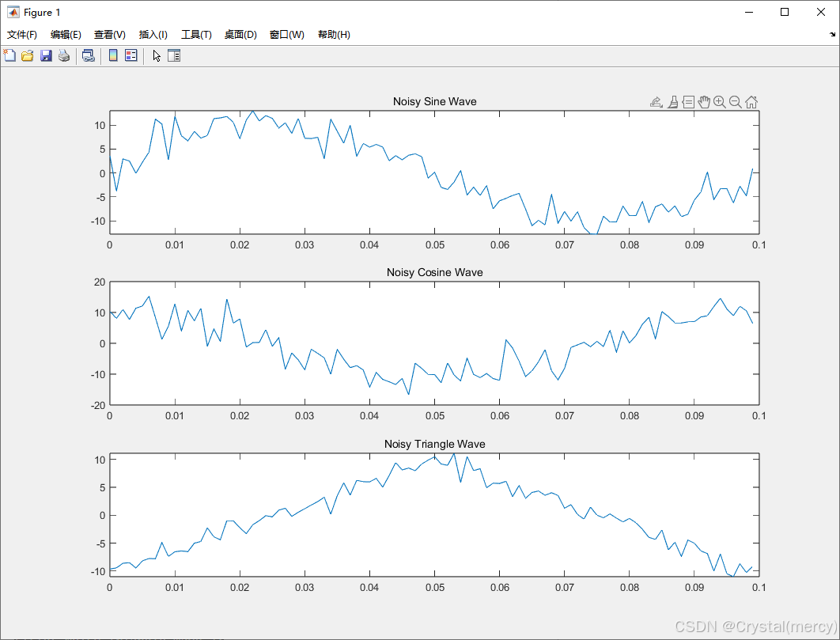840x640 pixels.
Task: Open the Property Inspector from the toolbar
Action: 174,55
